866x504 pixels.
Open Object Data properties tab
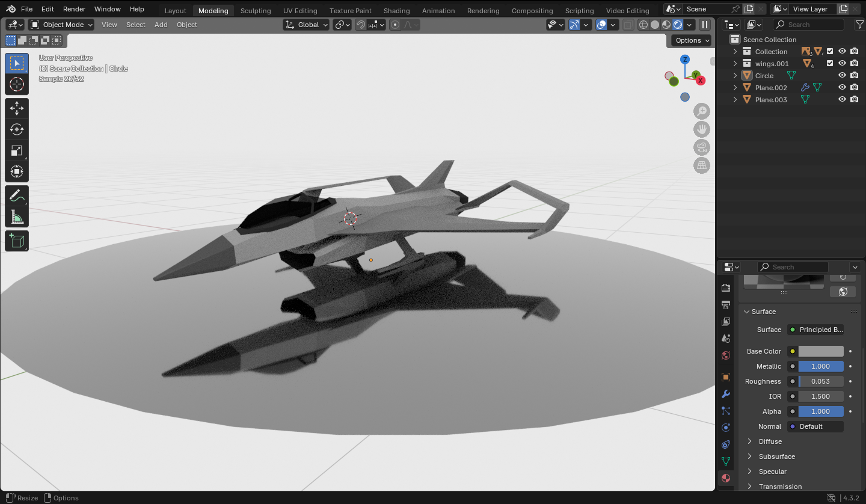click(726, 461)
